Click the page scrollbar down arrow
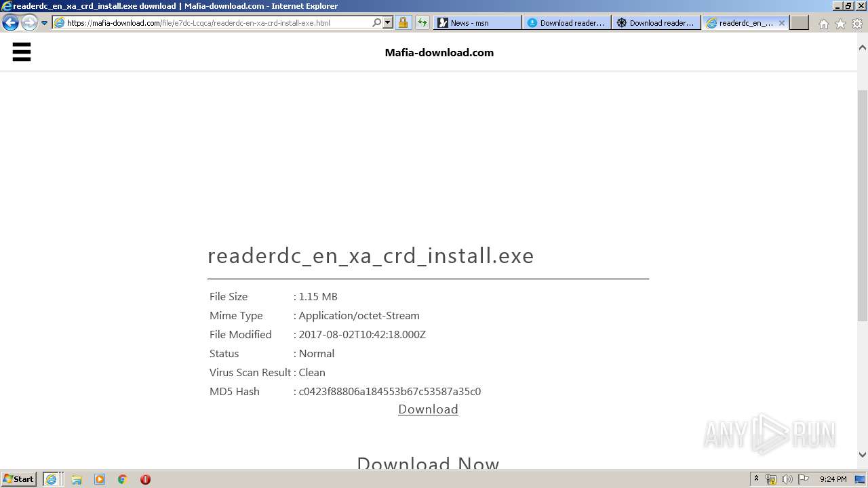The width and height of the screenshot is (868, 488). (863, 455)
